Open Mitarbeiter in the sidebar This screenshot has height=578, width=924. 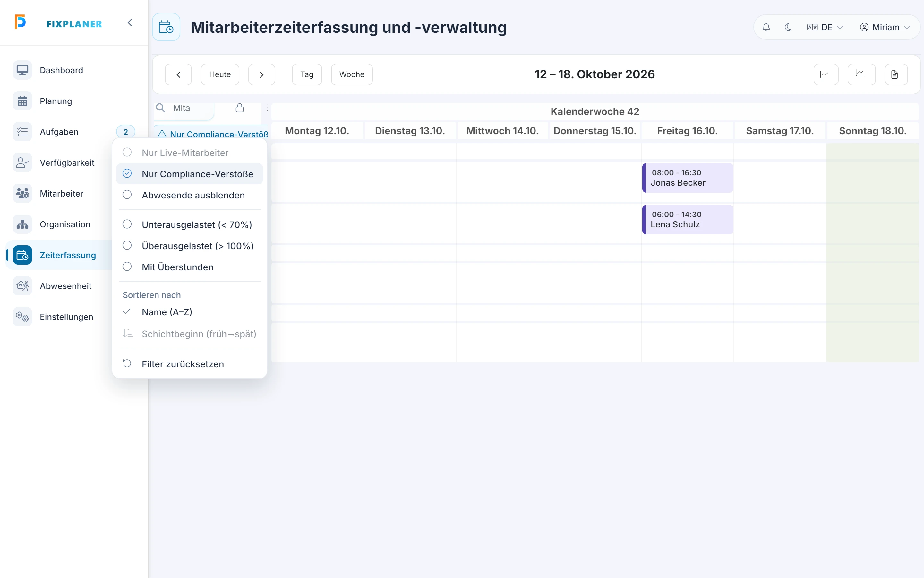pos(74,193)
